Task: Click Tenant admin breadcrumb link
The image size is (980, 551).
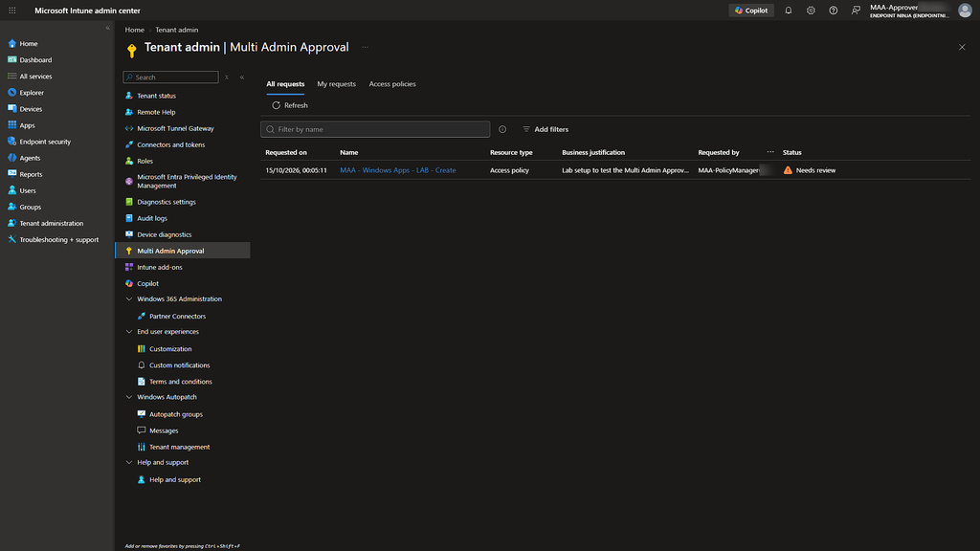Action: [177, 30]
